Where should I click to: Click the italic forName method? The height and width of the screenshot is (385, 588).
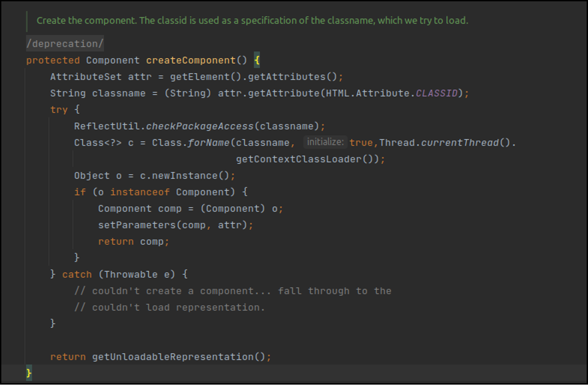click(209, 142)
